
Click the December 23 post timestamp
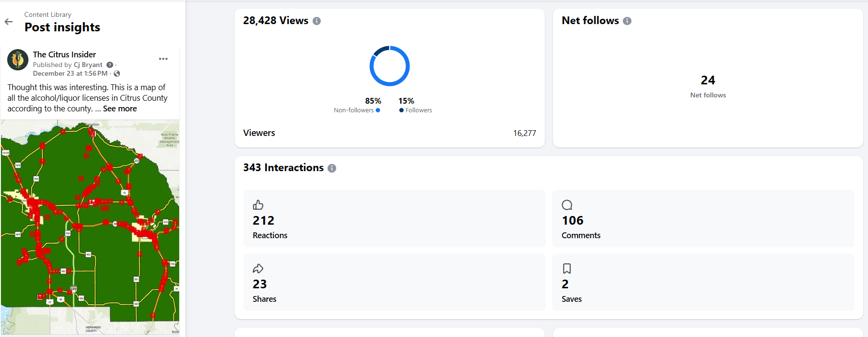pos(70,74)
